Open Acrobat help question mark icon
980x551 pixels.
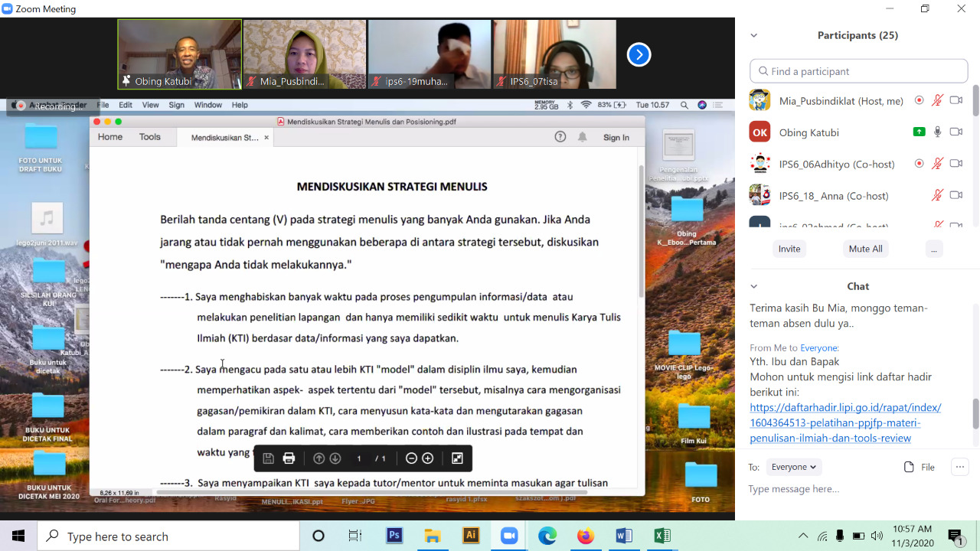(x=560, y=137)
